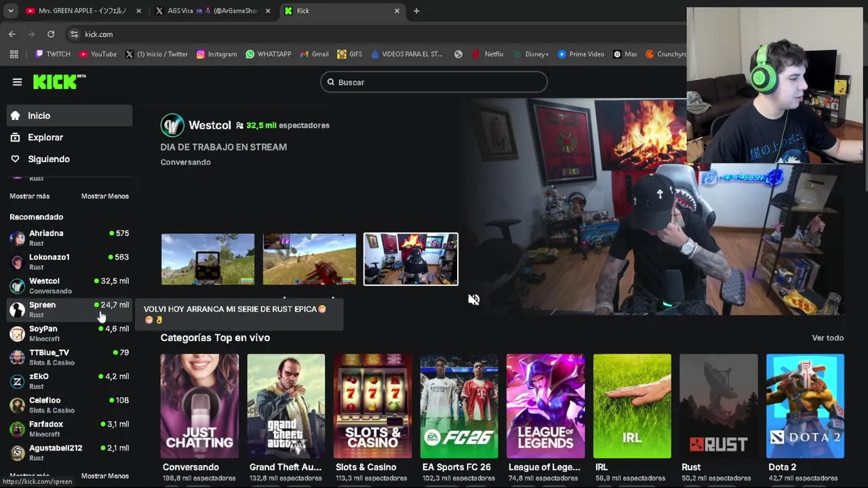Viewport: 868px width, 488px height.
Task: Go to Inicio in sidebar
Action: (x=69, y=116)
